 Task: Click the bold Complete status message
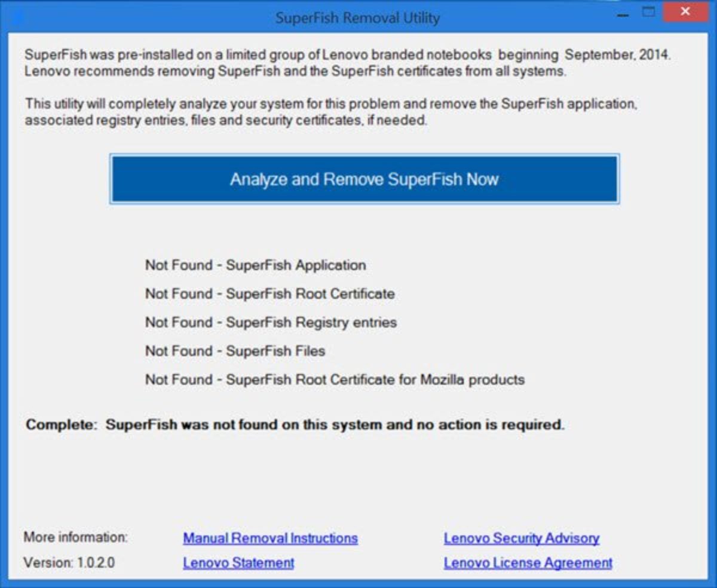tap(295, 425)
